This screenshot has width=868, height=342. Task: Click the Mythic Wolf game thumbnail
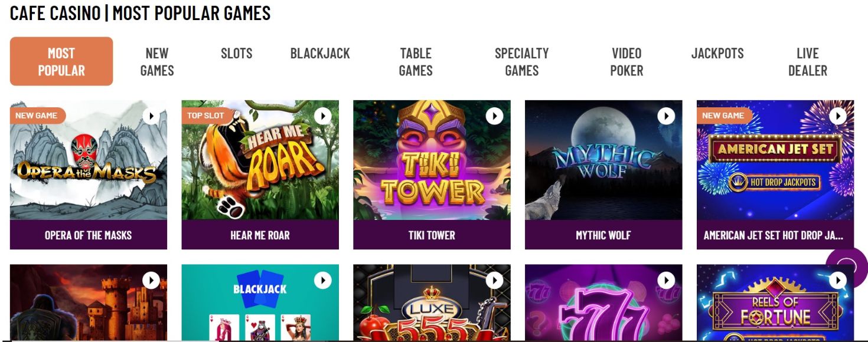click(603, 159)
